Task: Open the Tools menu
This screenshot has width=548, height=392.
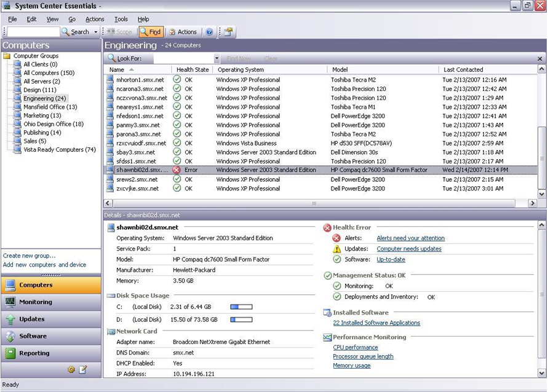Action: point(121,19)
